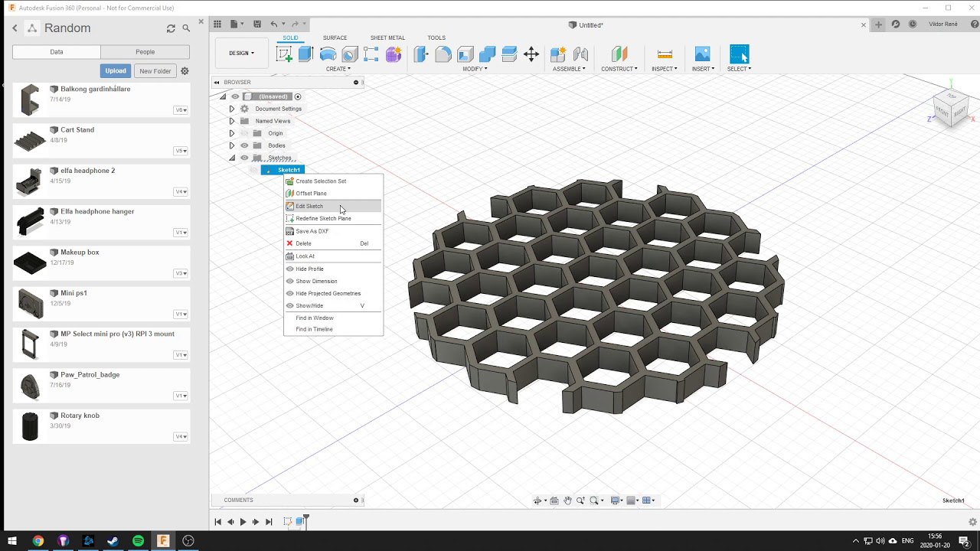Choose Save As DXF menu entry
The width and height of the screenshot is (980, 551).
pos(333,231)
